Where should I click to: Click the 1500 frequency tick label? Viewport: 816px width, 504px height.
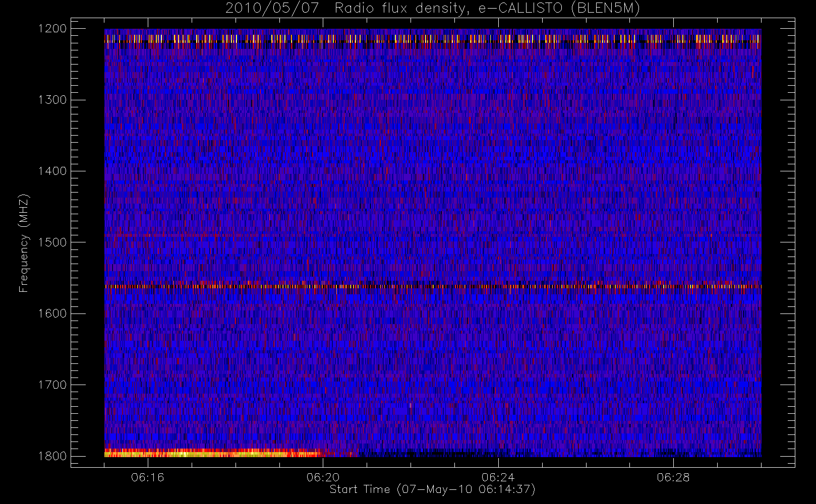click(x=52, y=242)
